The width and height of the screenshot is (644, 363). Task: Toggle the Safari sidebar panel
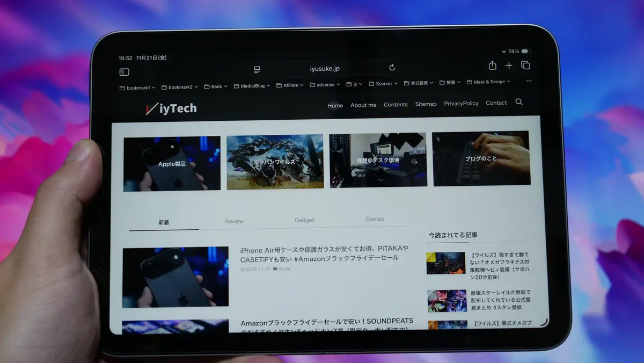point(124,72)
